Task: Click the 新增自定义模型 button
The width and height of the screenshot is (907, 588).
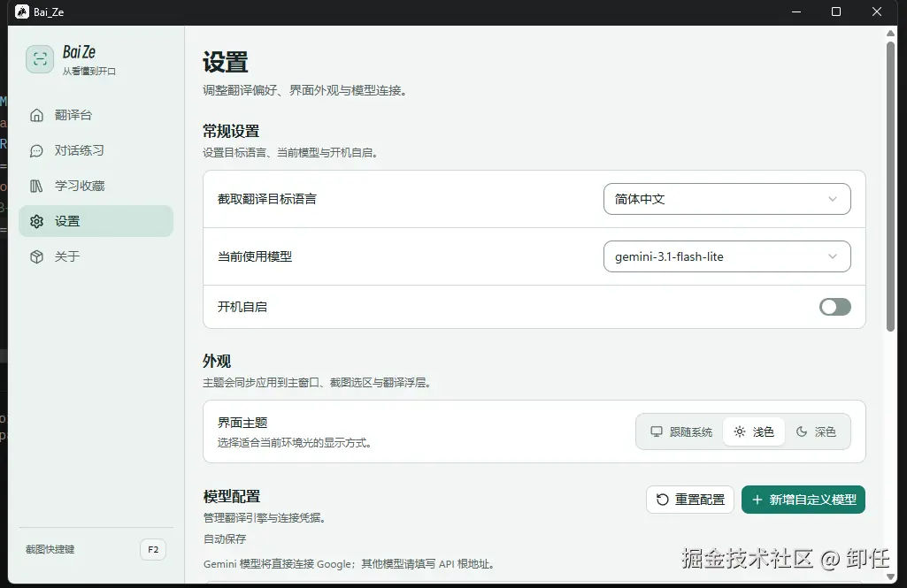Action: point(803,500)
